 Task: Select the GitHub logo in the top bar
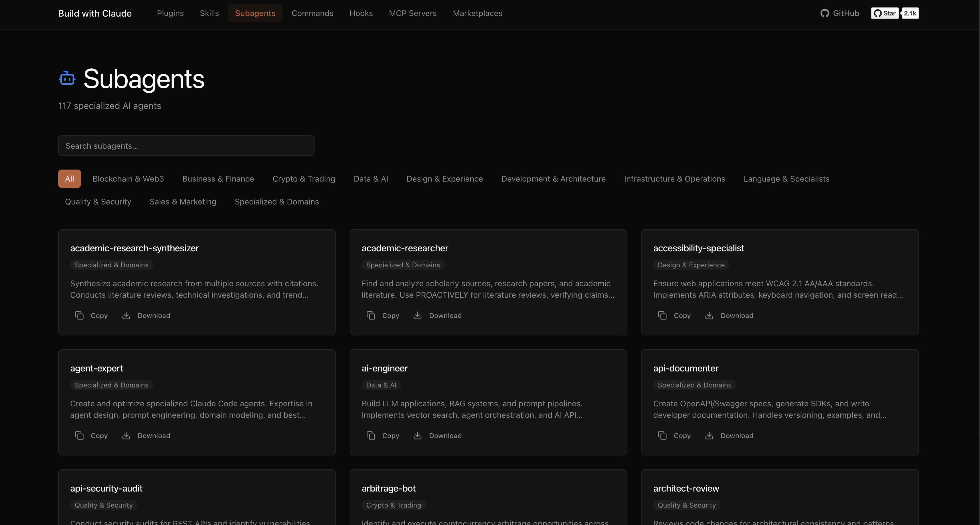click(825, 13)
